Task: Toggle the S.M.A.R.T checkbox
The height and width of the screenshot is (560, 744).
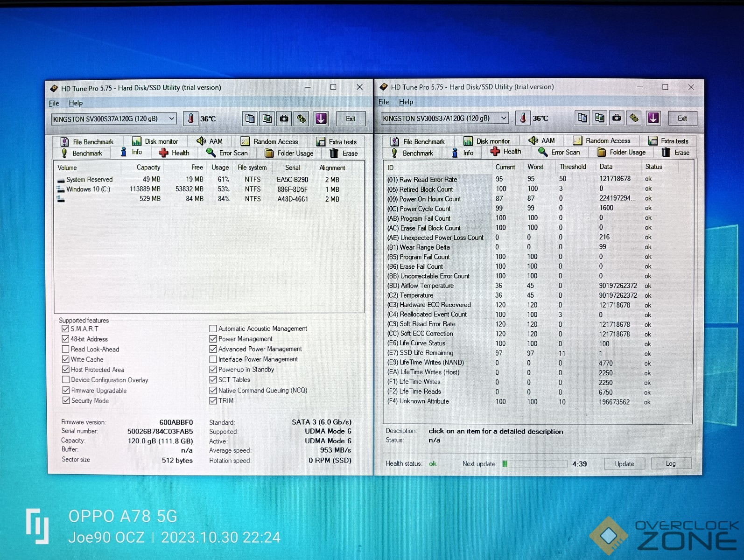Action: tap(65, 329)
